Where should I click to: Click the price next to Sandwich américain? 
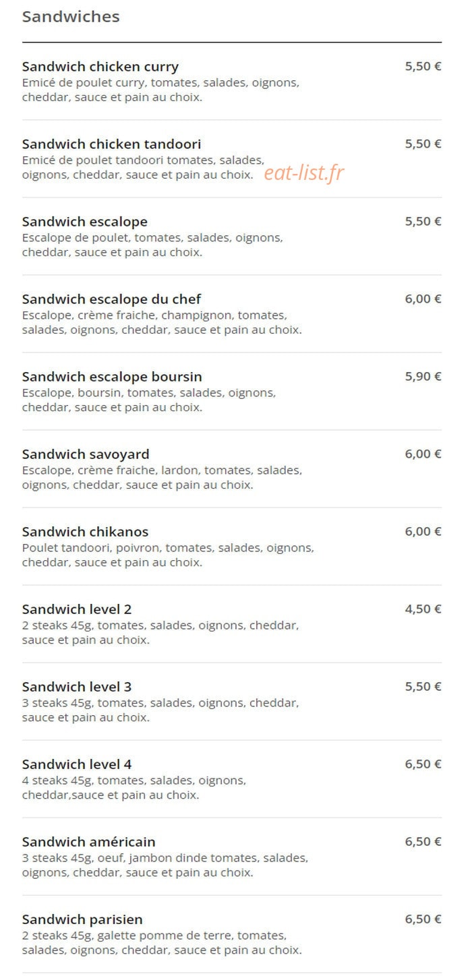pos(423,841)
